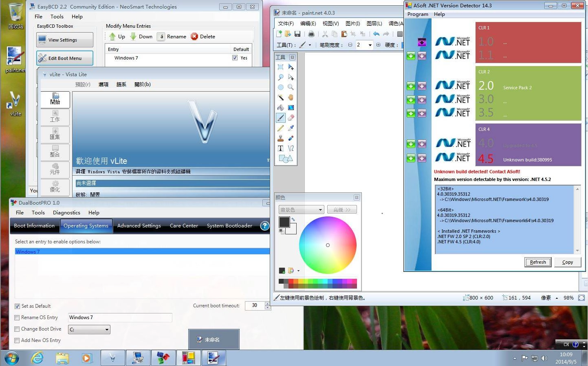Select the Magic Wand tool

280,97
